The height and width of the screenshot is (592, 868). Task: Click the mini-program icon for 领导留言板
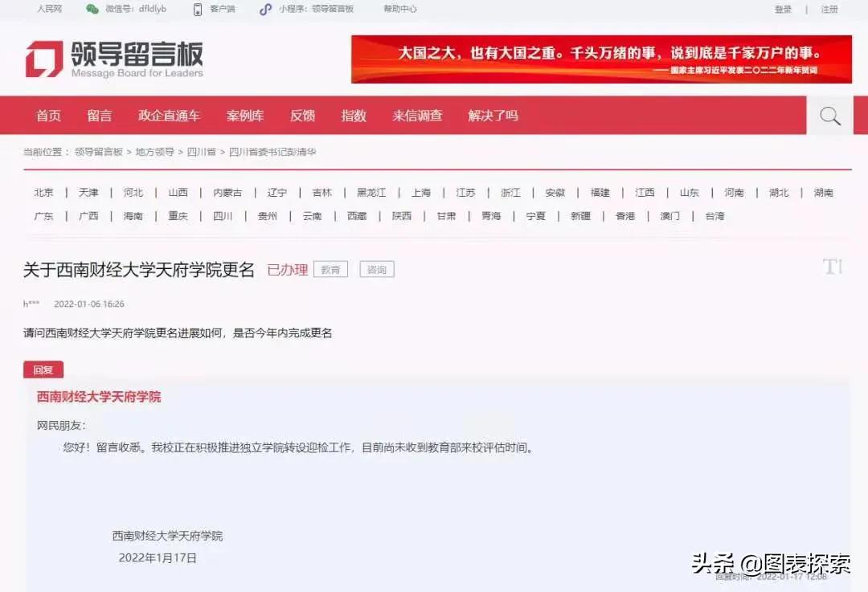[x=265, y=10]
